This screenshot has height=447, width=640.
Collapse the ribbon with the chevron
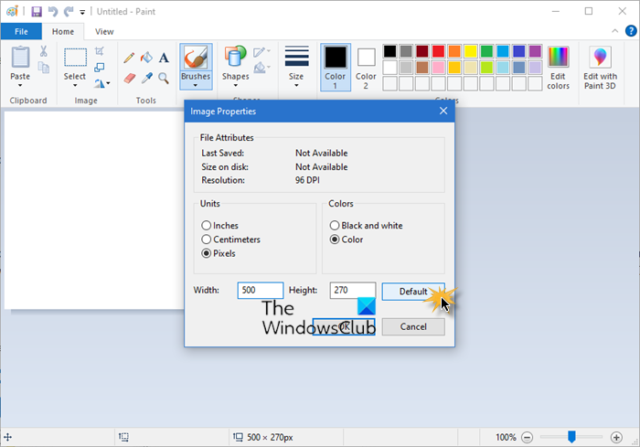point(615,31)
